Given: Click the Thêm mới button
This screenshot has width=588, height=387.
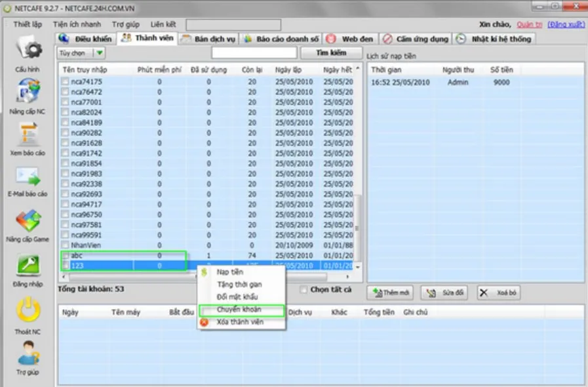Looking at the screenshot, I should (x=391, y=293).
